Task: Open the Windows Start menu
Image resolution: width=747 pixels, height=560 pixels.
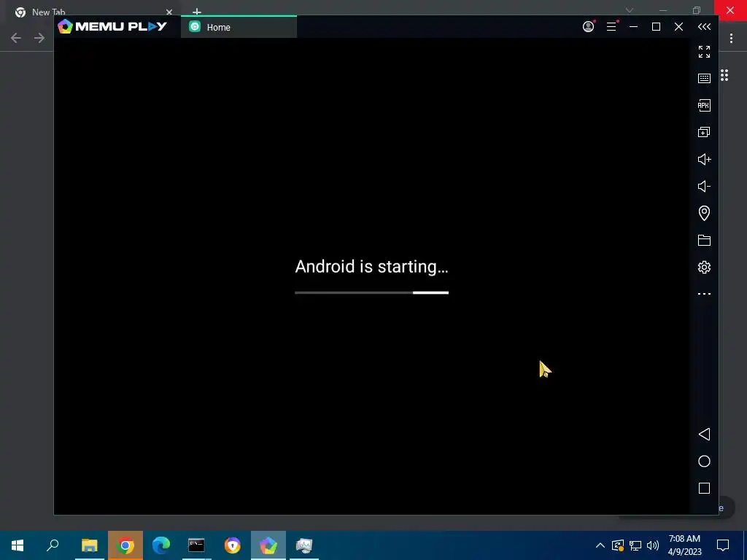Action: [x=18, y=545]
